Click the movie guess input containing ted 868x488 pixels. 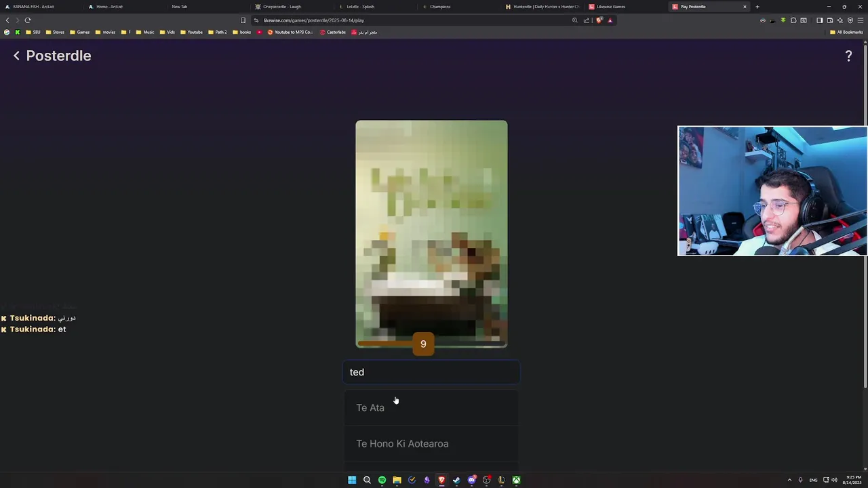(431, 372)
